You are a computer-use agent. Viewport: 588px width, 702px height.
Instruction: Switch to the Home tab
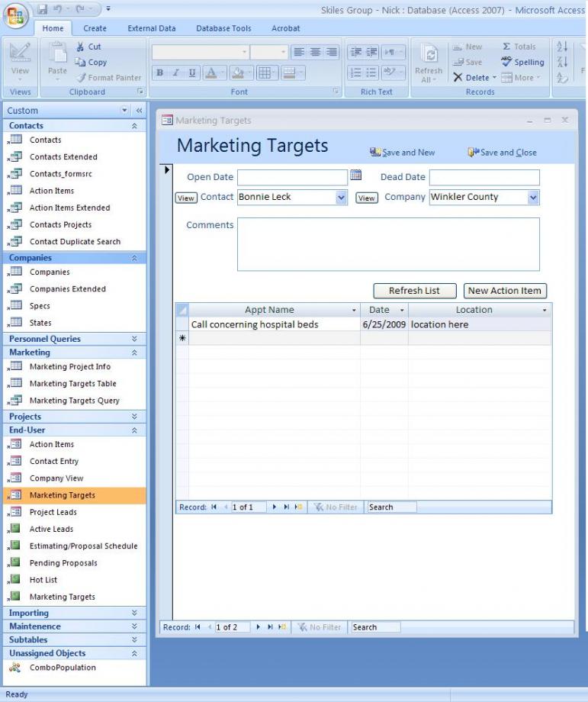[x=53, y=28]
